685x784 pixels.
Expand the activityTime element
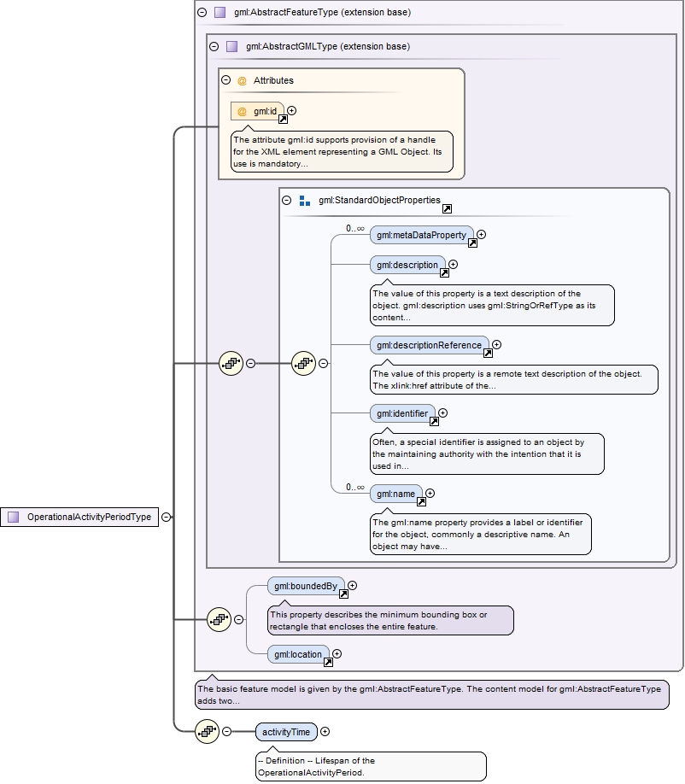coord(325,732)
